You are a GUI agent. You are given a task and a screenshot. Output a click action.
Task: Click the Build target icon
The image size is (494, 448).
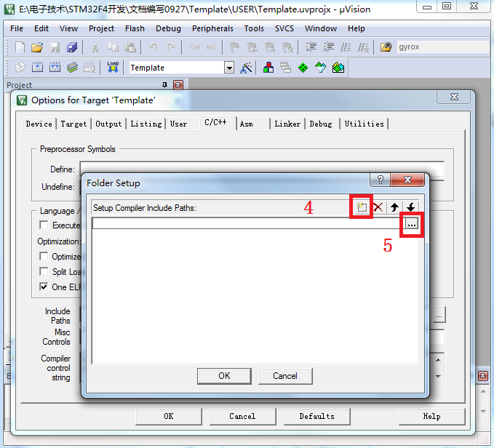click(x=38, y=68)
